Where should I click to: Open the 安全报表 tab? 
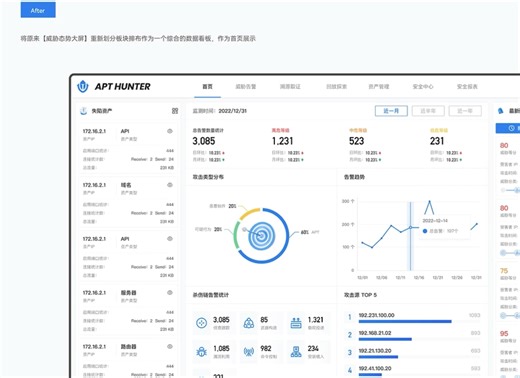tap(467, 87)
